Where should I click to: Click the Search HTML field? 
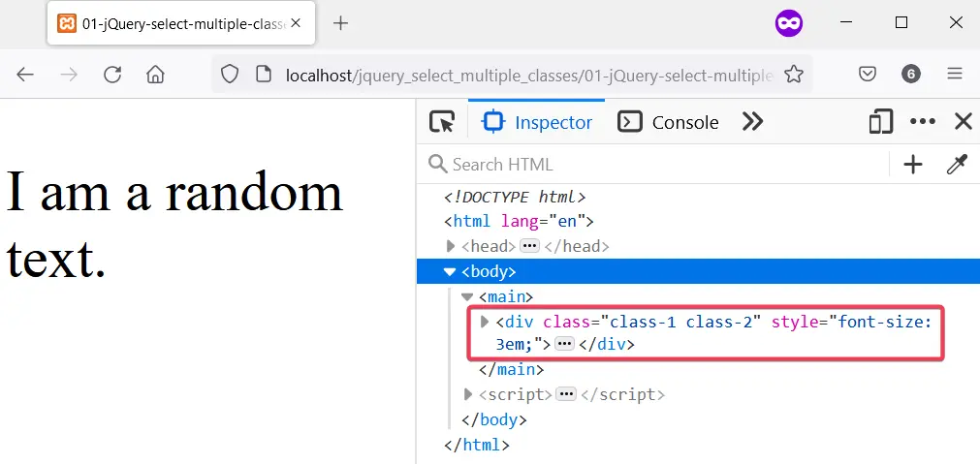click(653, 165)
